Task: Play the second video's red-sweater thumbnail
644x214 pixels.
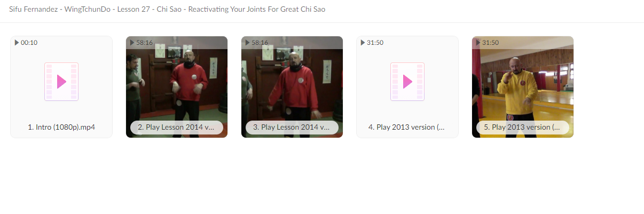Action: pyautogui.click(x=177, y=87)
